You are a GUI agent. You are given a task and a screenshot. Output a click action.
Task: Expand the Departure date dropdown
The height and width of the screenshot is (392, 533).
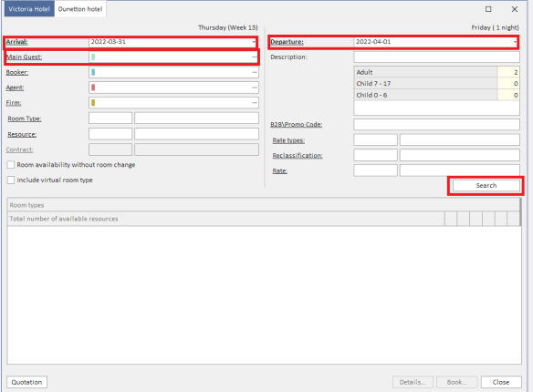coord(515,42)
